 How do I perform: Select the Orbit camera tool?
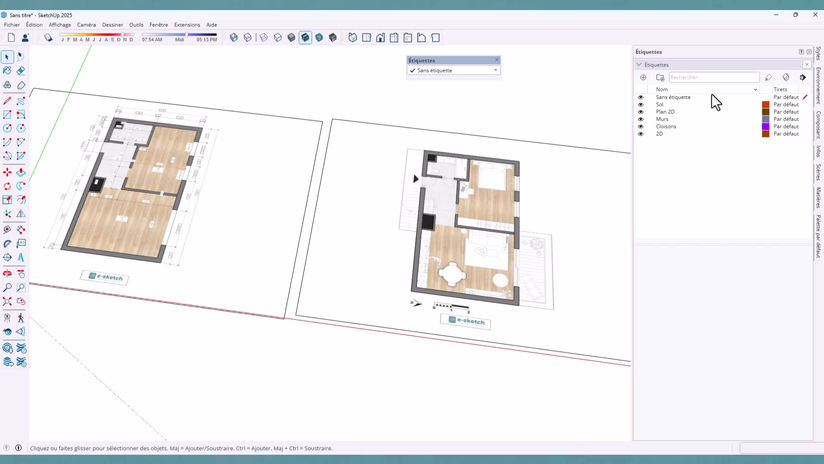pos(7,274)
